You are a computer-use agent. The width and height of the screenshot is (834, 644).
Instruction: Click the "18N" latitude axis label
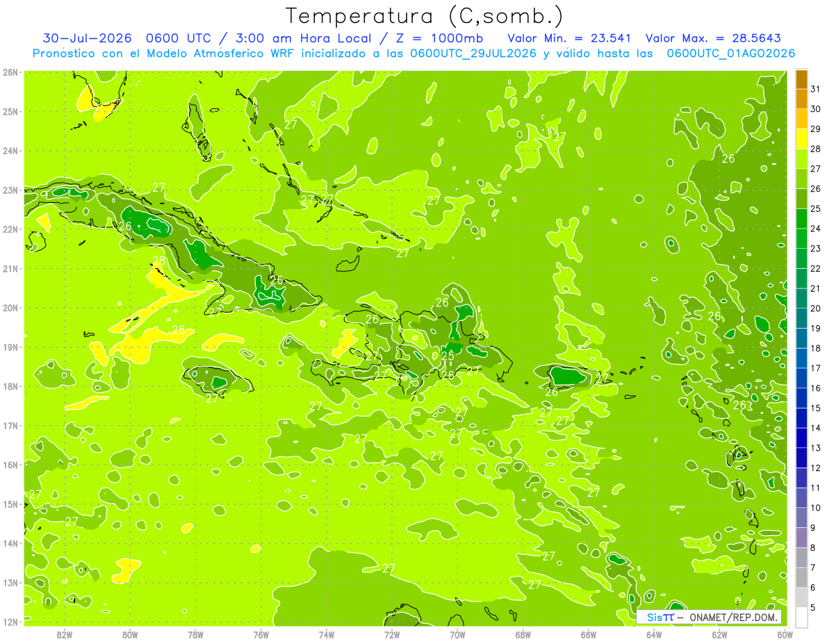[11, 386]
